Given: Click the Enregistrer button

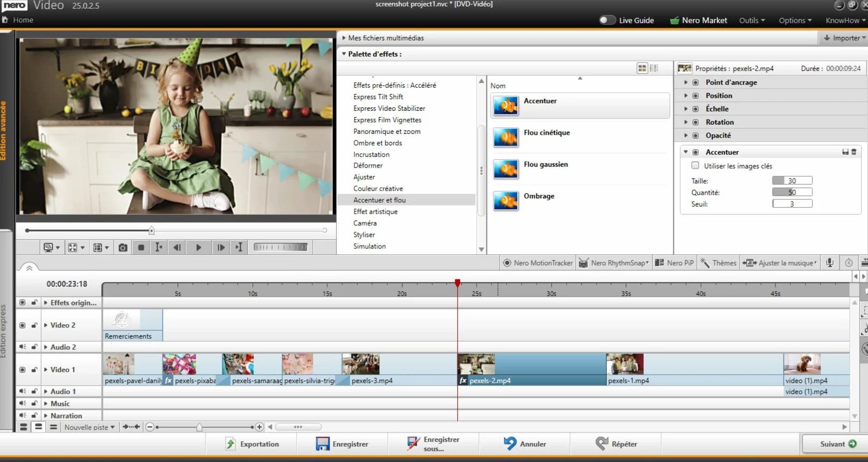Looking at the screenshot, I should click(x=342, y=444).
